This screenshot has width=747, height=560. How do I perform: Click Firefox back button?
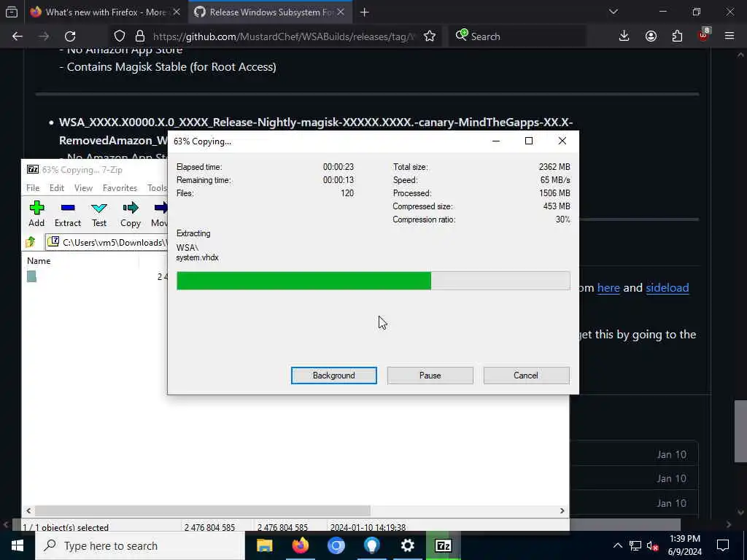18,36
